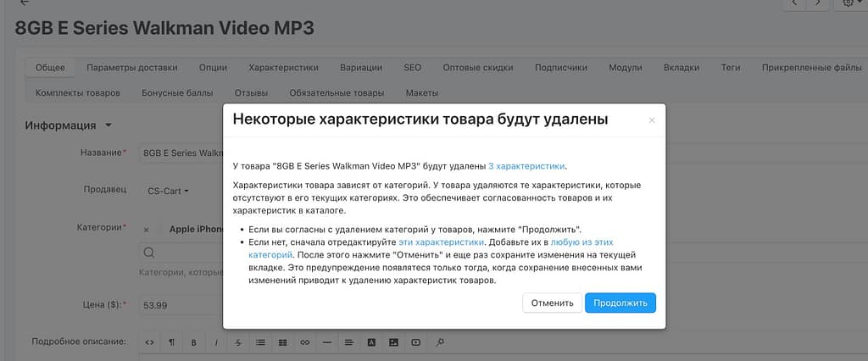868x361 pixels.
Task: Switch to the Вкладки tab
Action: coord(682,68)
